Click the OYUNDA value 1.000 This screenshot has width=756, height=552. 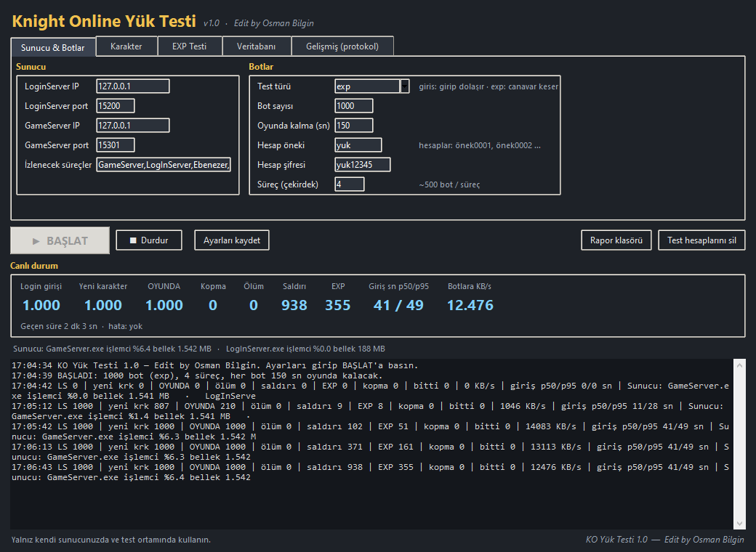click(164, 305)
